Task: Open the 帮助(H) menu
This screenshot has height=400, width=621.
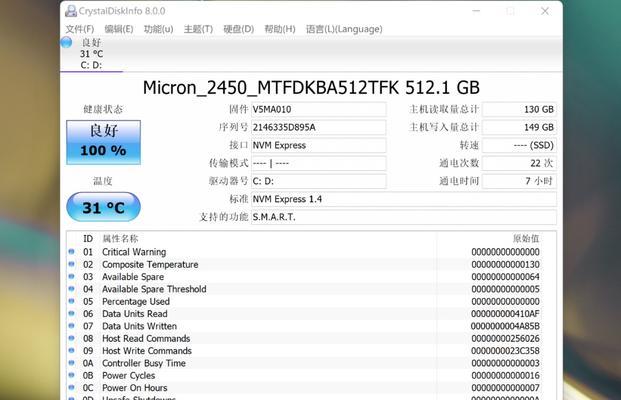Action: [280, 29]
